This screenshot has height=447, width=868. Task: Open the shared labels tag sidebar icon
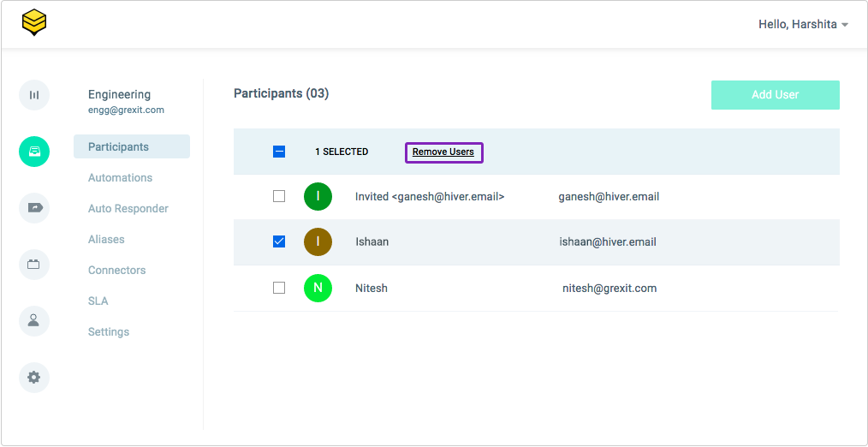34,208
